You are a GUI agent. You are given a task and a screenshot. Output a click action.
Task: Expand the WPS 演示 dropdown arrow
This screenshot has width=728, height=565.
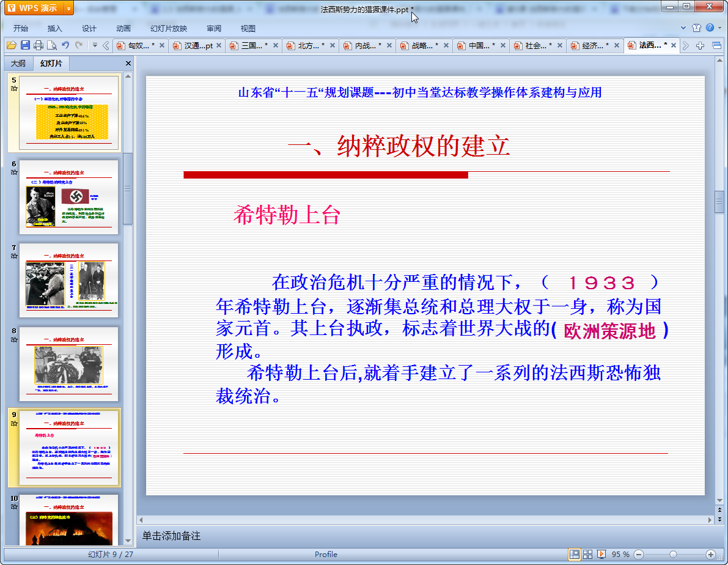tap(68, 8)
